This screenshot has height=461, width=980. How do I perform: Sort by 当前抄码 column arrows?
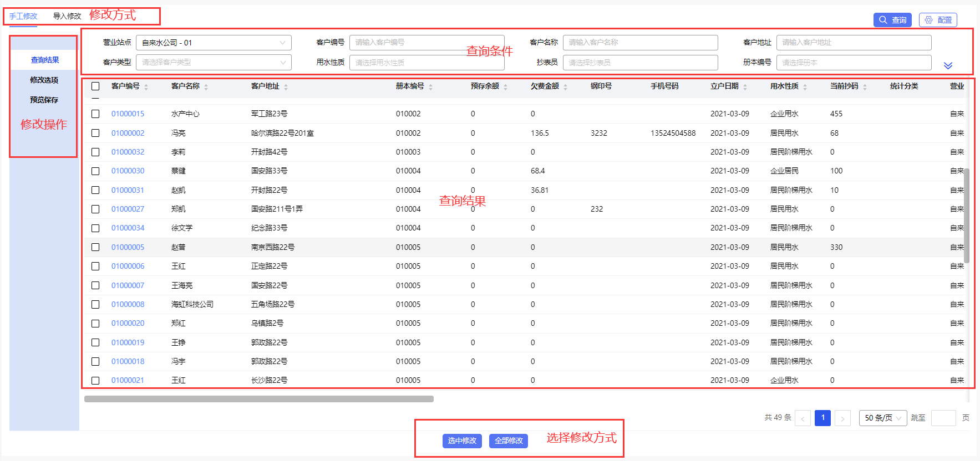(865, 87)
